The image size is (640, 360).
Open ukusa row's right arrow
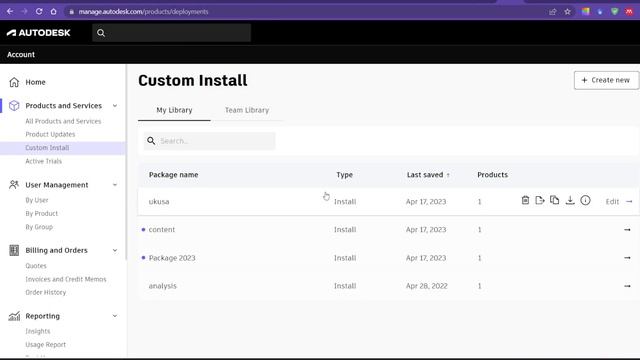tap(629, 201)
